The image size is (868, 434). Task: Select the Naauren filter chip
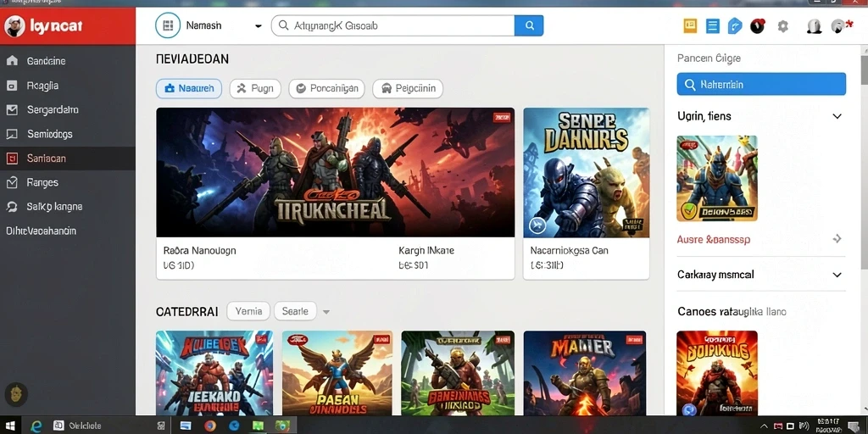(x=189, y=88)
